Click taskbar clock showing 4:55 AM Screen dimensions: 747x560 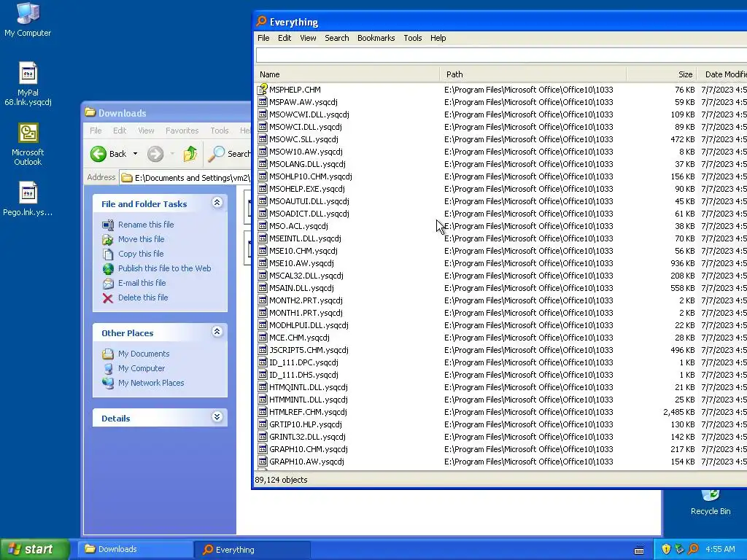[720, 549]
